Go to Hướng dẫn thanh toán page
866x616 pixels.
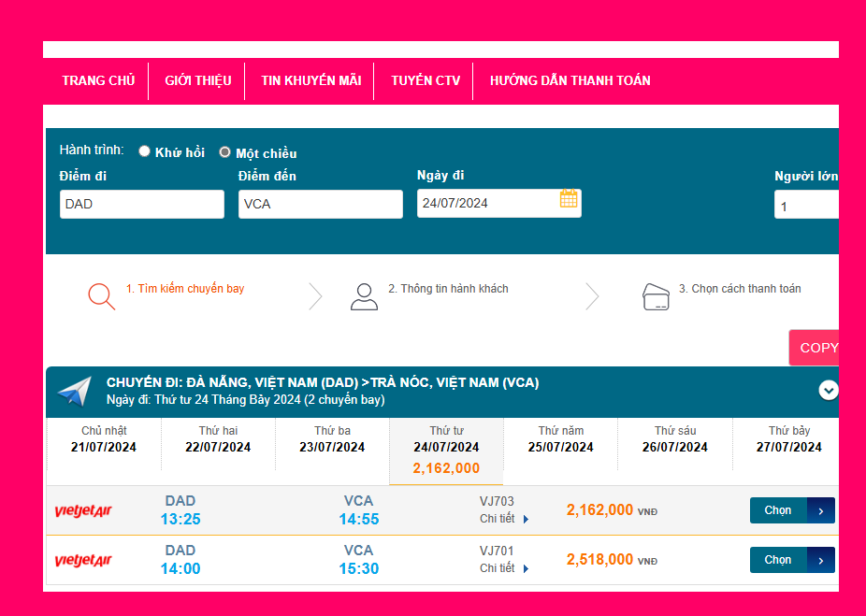(x=570, y=80)
